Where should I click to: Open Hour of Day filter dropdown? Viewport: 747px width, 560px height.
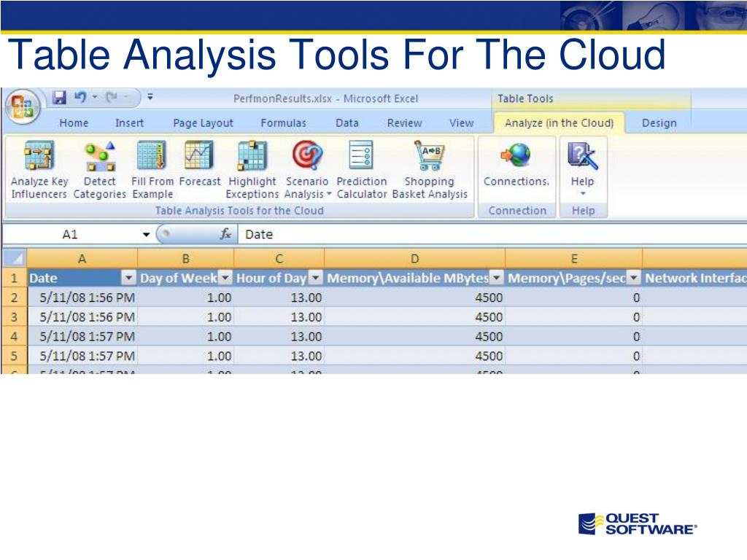(315, 278)
